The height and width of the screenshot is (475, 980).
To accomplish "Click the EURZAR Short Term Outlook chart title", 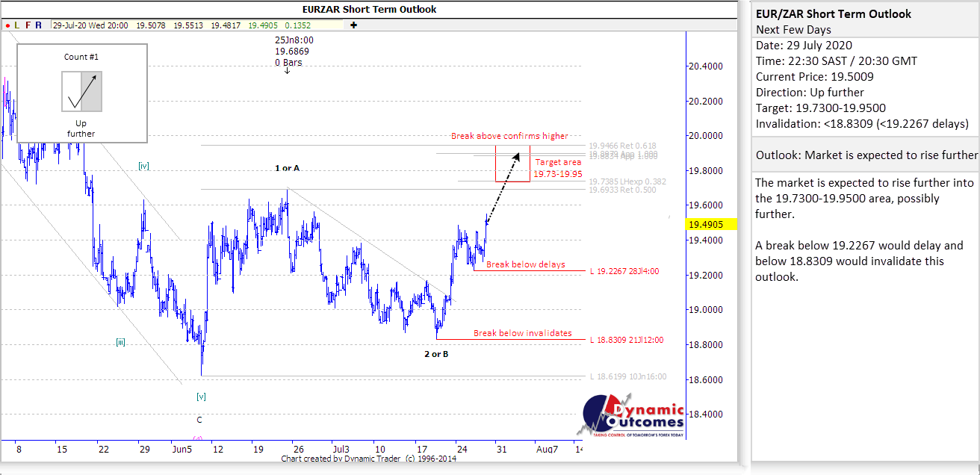I will [x=370, y=10].
